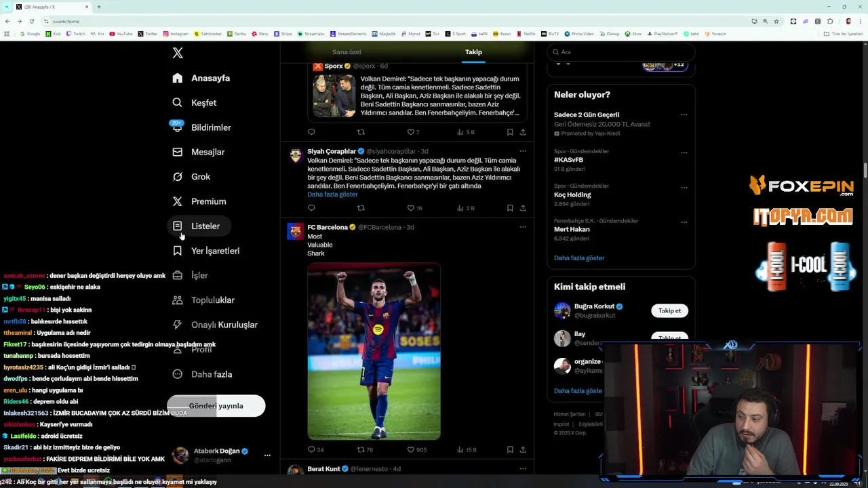Open the Kick bookmark
The height and width of the screenshot is (488, 868).
tap(54, 34)
